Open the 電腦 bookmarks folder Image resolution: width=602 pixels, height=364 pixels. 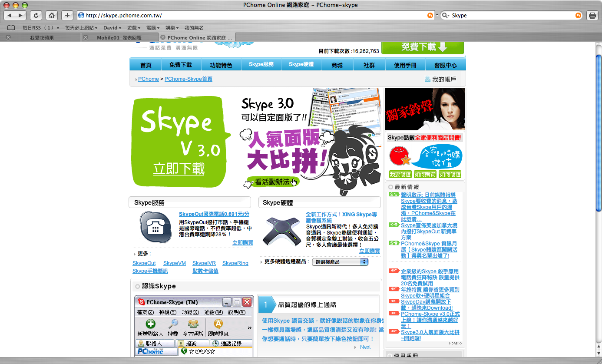153,28
